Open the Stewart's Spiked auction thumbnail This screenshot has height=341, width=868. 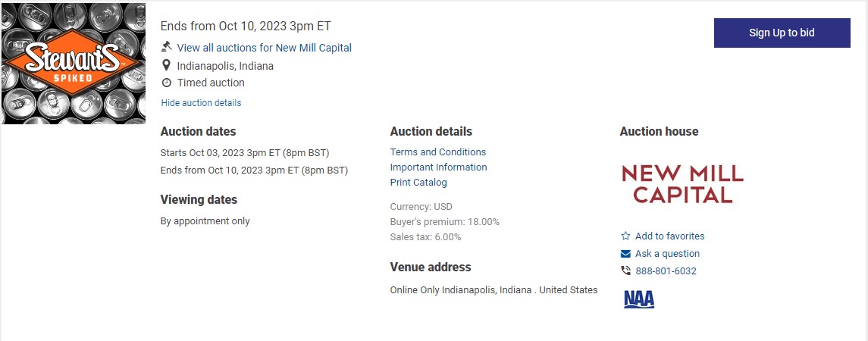pos(73,63)
